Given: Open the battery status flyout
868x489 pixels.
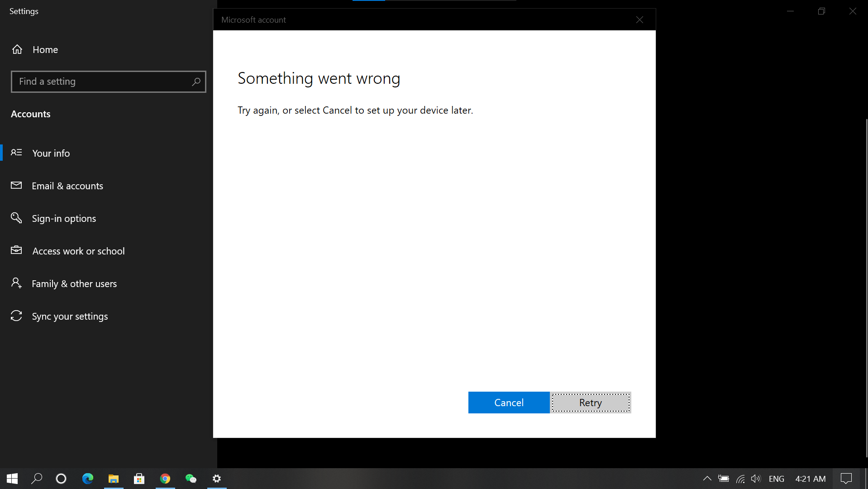Looking at the screenshot, I should coord(723,479).
